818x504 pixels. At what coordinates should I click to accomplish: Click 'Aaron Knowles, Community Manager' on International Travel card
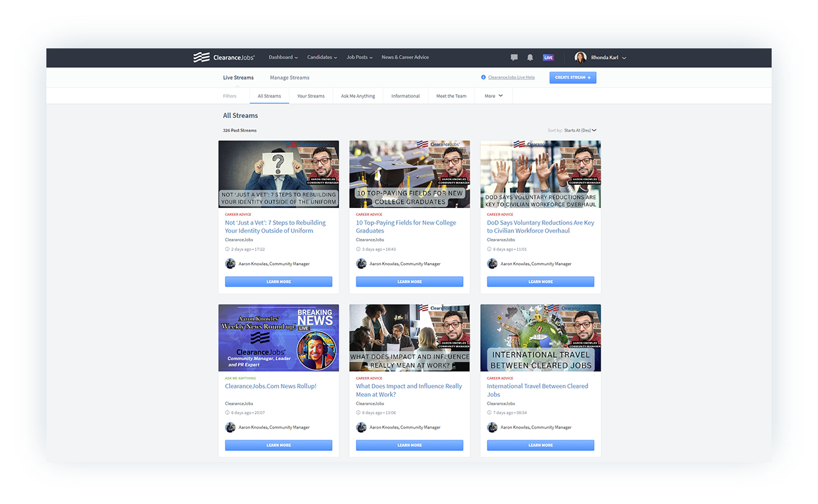(x=536, y=427)
